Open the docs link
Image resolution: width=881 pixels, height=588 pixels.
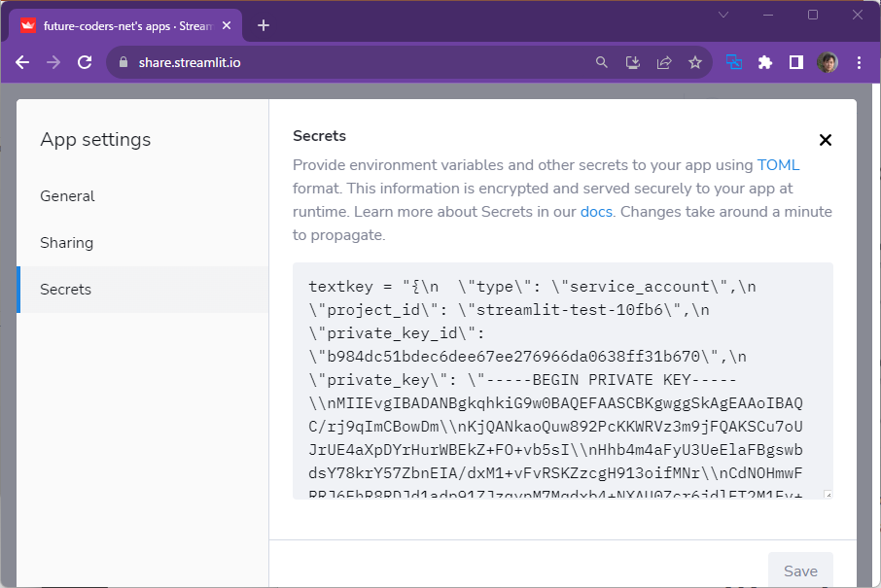coord(596,212)
